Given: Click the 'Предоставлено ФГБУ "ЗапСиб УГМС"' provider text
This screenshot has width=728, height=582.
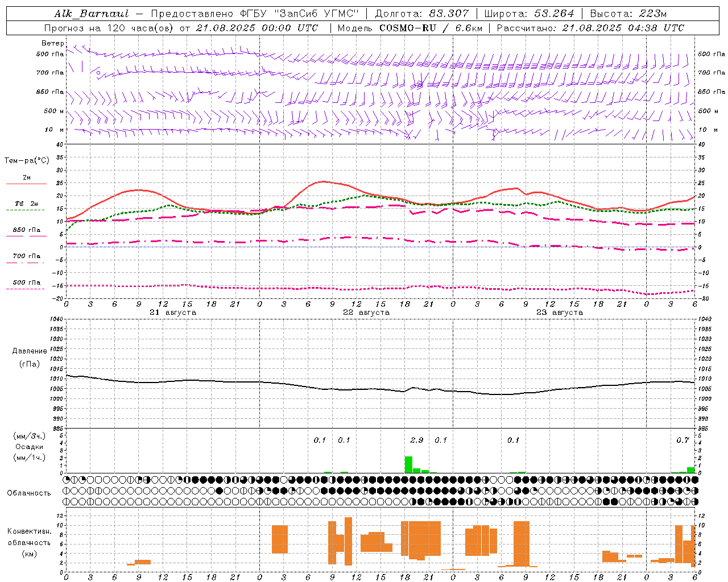Looking at the screenshot, I should [x=255, y=14].
